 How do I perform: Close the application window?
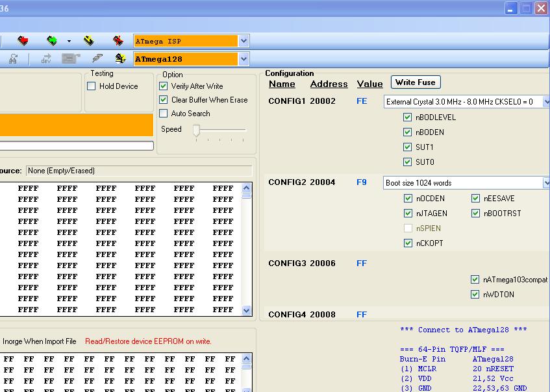click(541, 8)
